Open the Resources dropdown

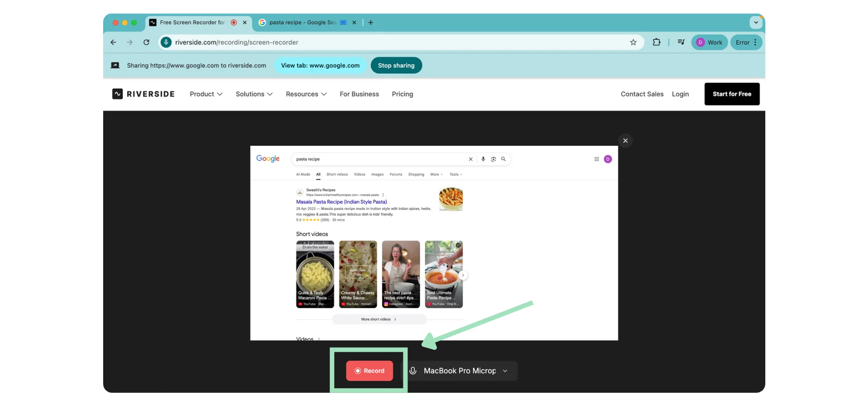[306, 94]
